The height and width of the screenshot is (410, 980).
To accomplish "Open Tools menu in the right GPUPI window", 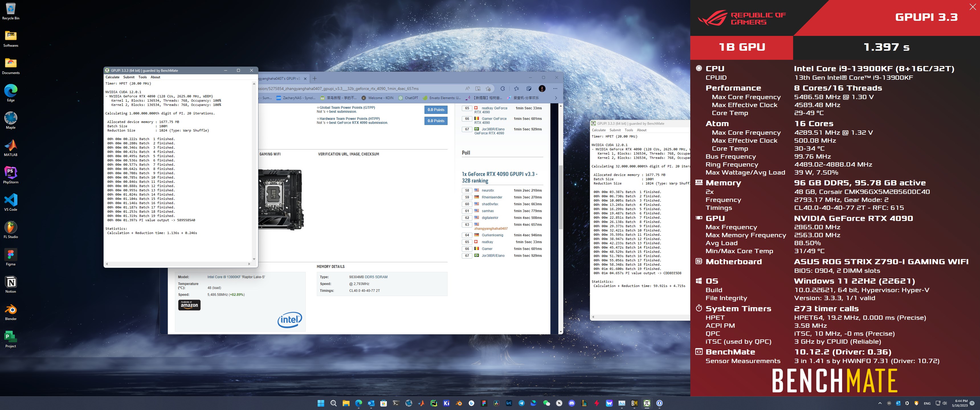I will (x=629, y=130).
